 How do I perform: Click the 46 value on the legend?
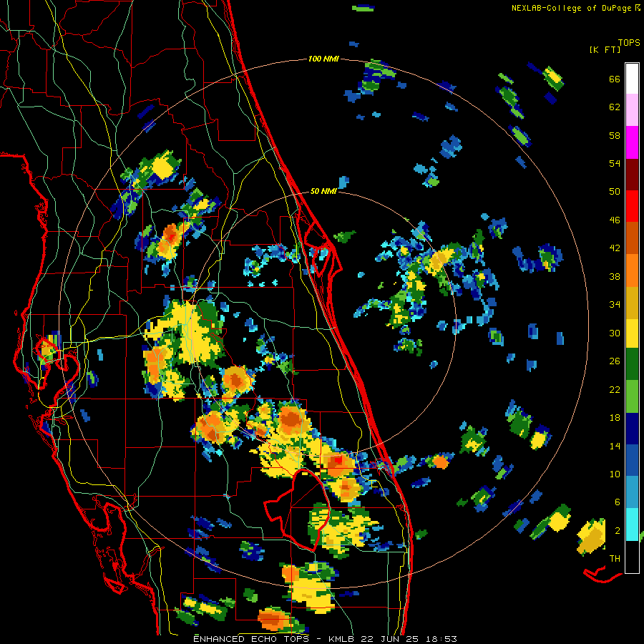click(x=615, y=220)
